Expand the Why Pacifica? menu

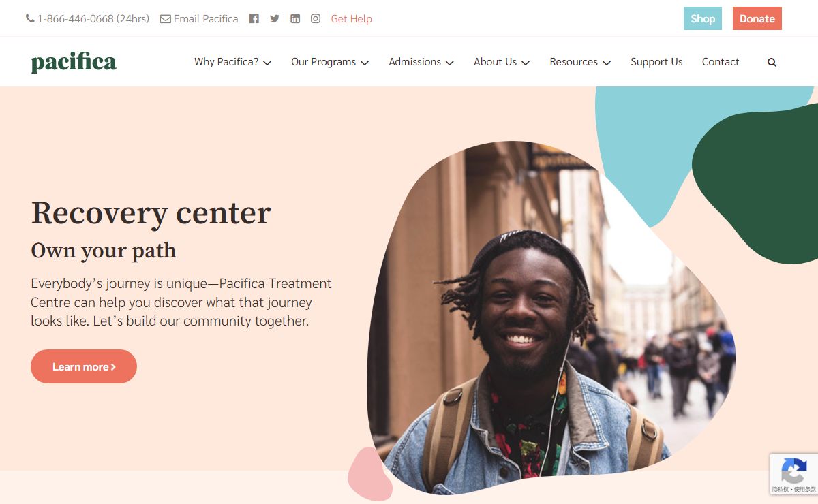click(233, 62)
